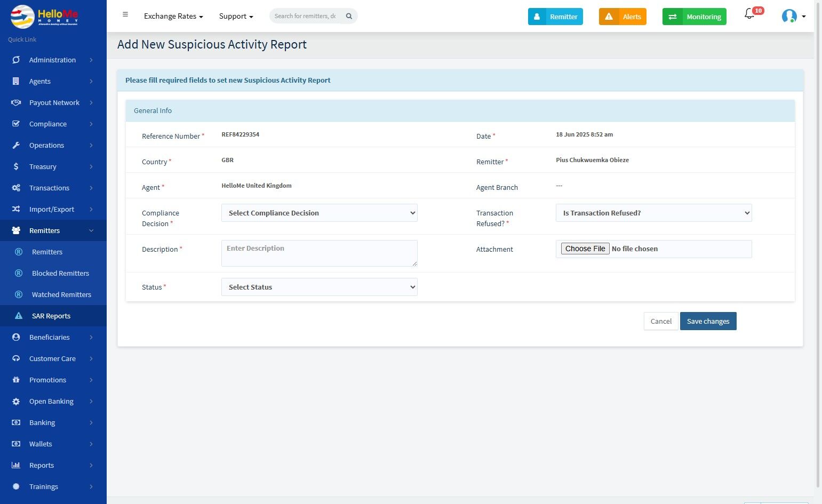Click the Operations wrench icon
Screen dimensions: 822x504
click(x=16, y=145)
